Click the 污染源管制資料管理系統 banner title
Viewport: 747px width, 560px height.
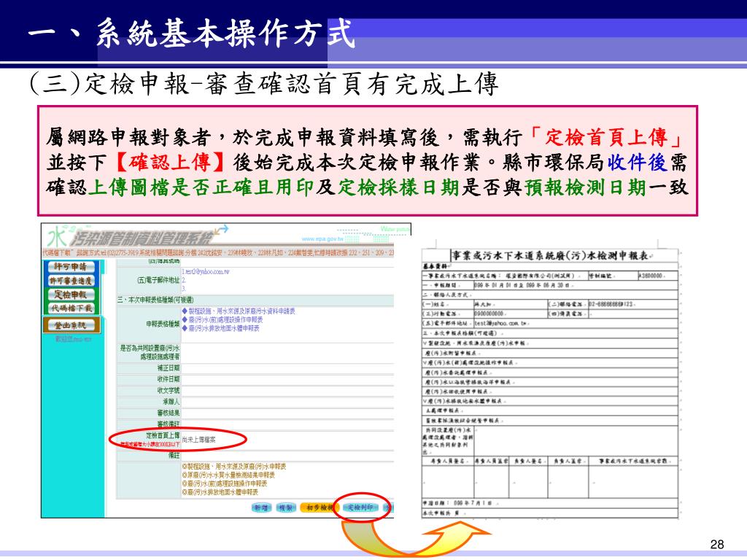pos(142,238)
